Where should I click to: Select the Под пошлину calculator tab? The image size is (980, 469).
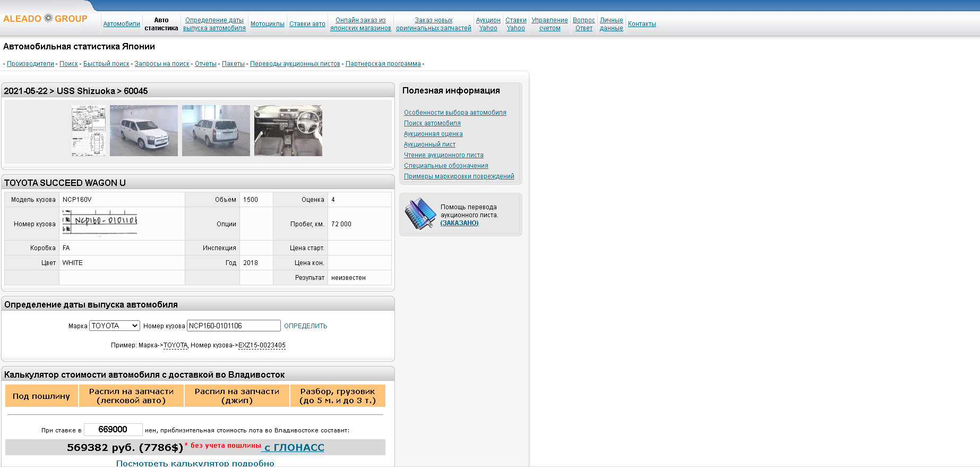pos(41,396)
